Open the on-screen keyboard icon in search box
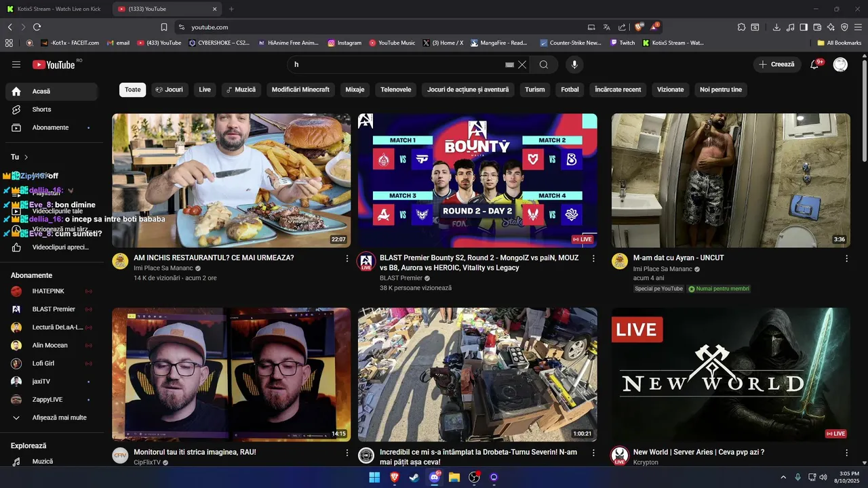 pos(510,64)
